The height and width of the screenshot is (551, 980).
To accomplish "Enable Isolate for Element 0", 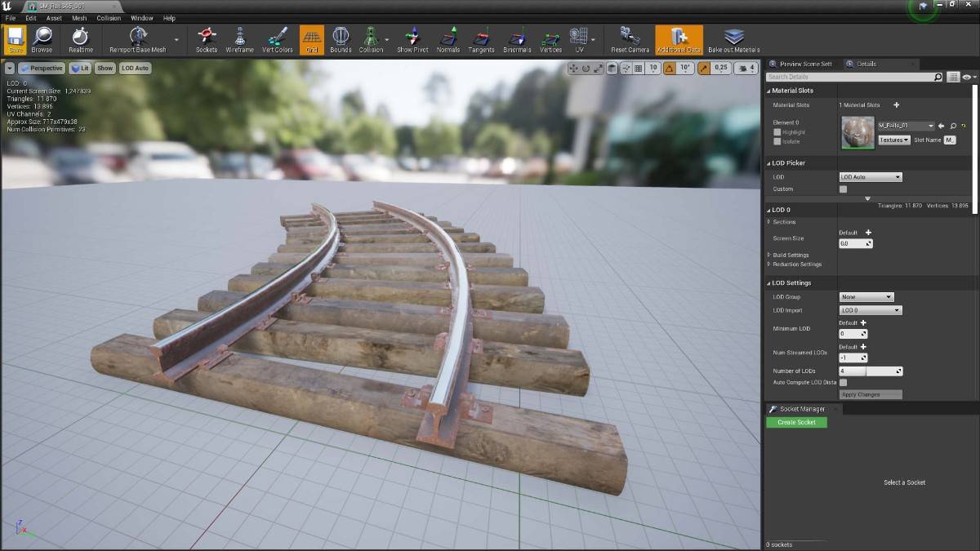I will click(x=777, y=141).
